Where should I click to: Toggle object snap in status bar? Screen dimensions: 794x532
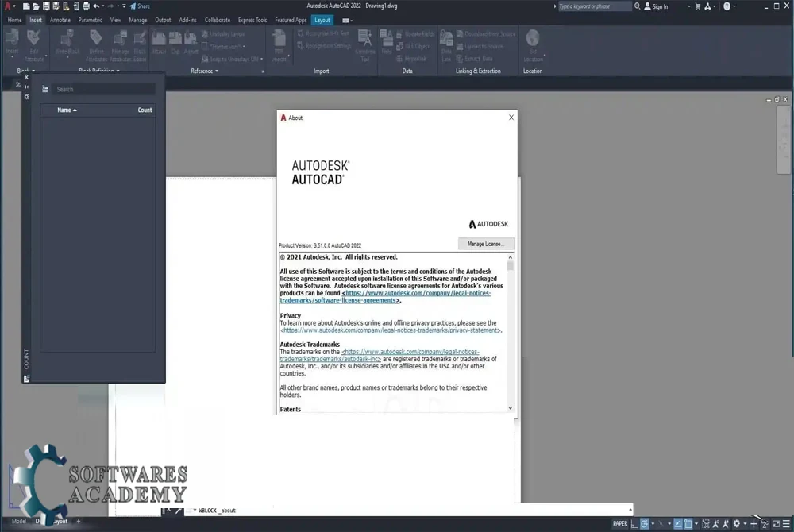tap(688, 524)
